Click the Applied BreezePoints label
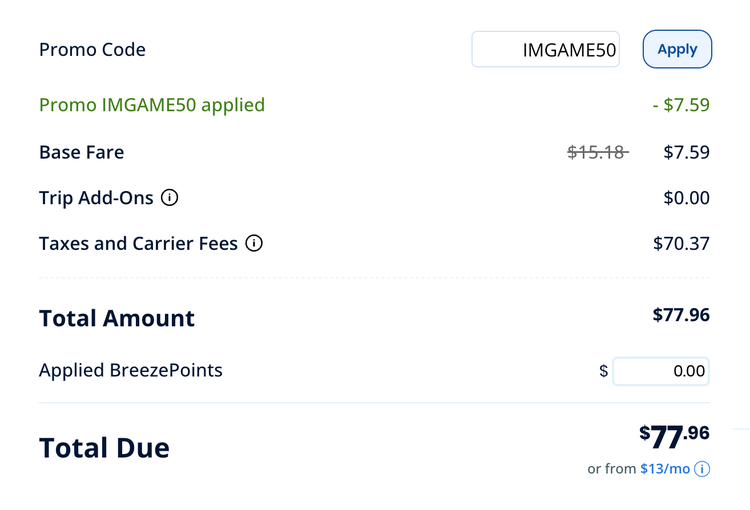Image resolution: width=750 pixels, height=510 pixels. [x=130, y=371]
